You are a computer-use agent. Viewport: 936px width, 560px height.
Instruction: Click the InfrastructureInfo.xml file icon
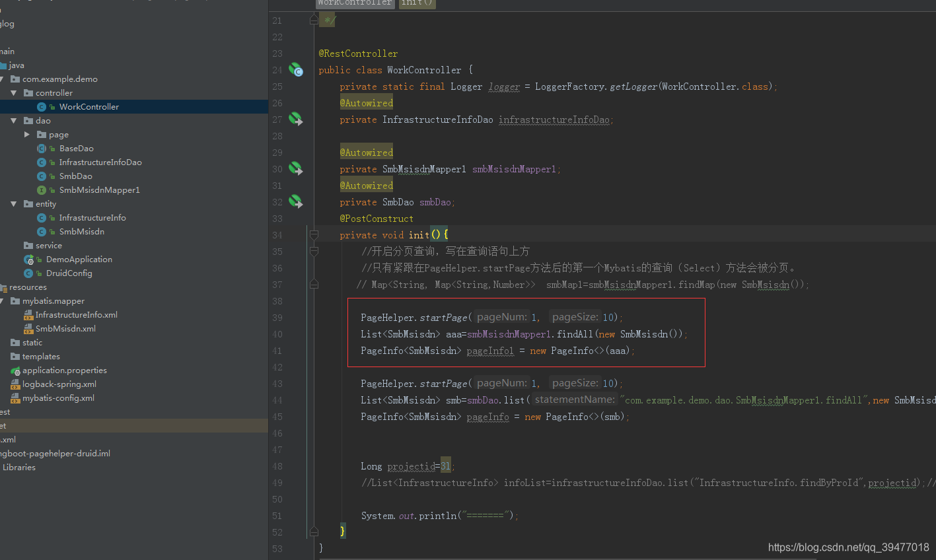tap(28, 315)
